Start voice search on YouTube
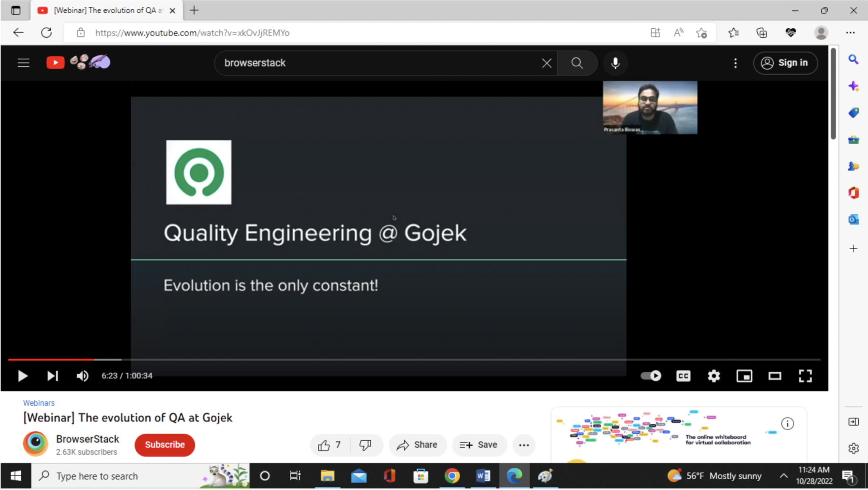868x490 pixels. tap(615, 63)
